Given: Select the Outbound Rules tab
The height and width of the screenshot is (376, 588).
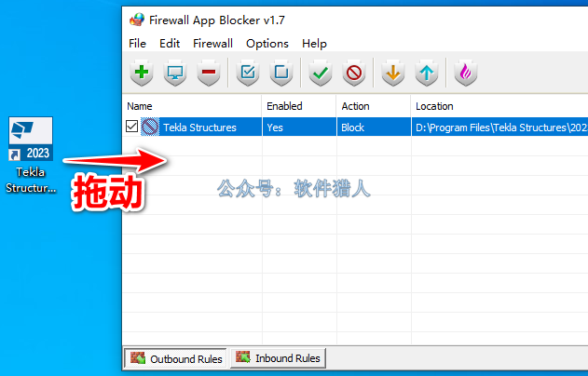Looking at the screenshot, I should point(176,358).
